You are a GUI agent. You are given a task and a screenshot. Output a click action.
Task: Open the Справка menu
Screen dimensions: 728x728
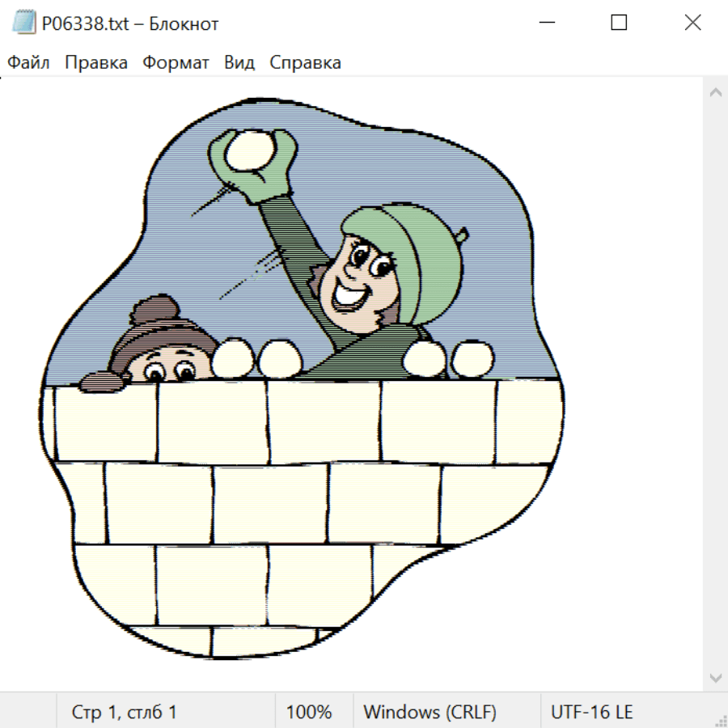pos(305,63)
